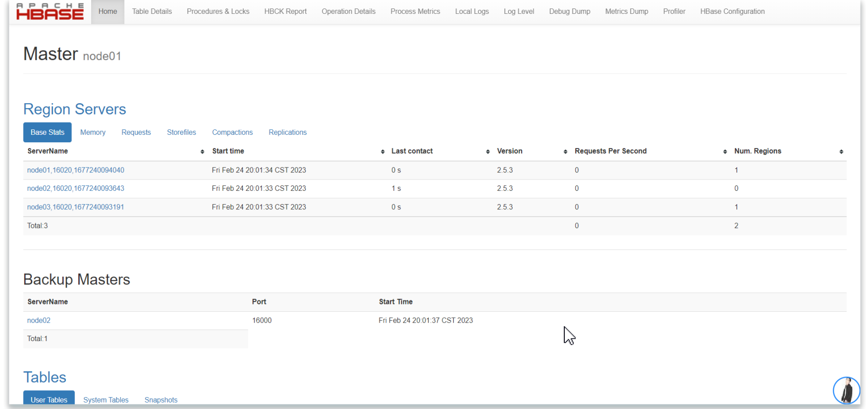Open Metrics Dump page
Screen dimensions: 868x409
(x=627, y=11)
